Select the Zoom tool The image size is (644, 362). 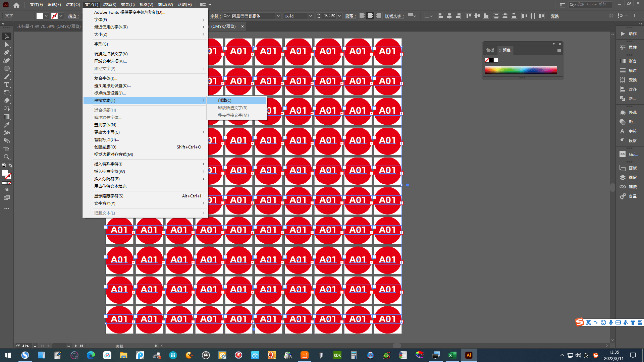7,157
